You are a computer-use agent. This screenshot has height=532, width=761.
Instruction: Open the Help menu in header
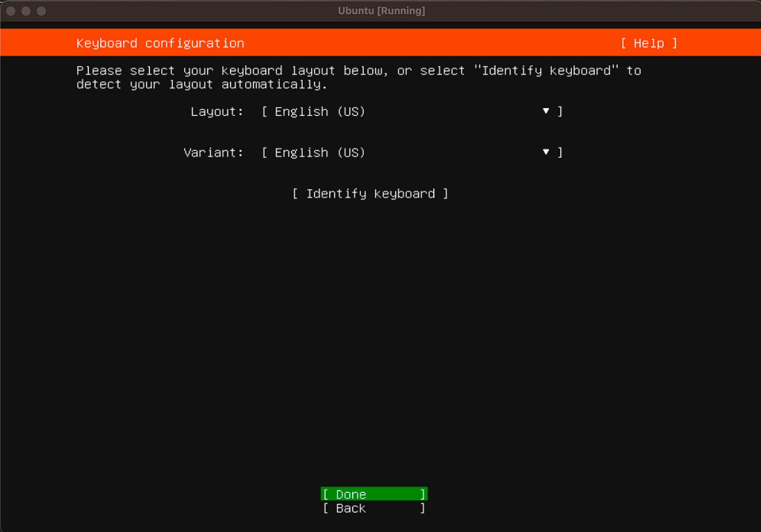[x=649, y=43]
